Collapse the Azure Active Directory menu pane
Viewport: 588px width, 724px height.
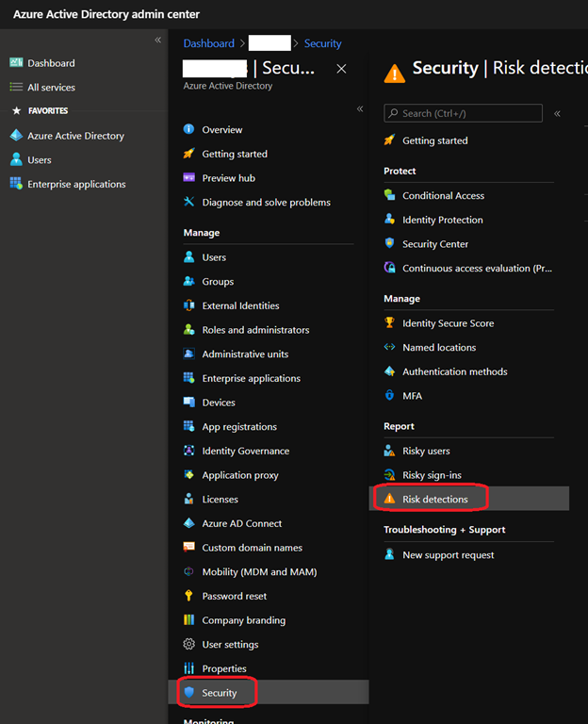pyautogui.click(x=359, y=109)
